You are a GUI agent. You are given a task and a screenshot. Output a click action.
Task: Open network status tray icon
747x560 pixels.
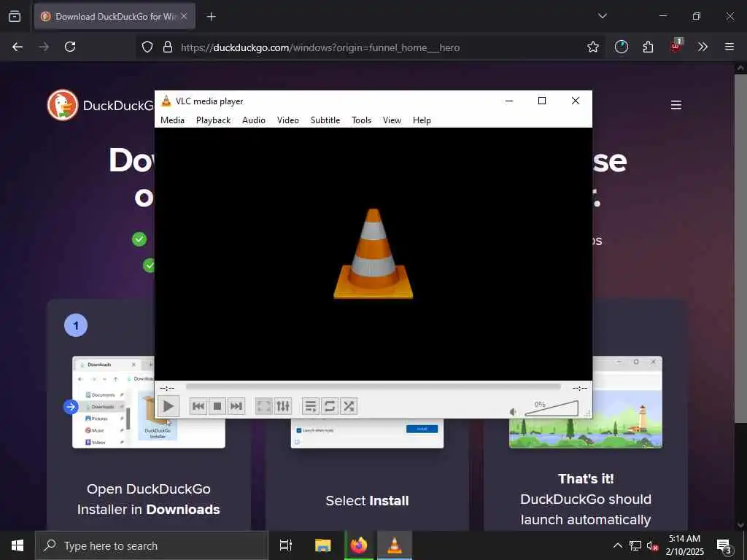[x=635, y=545]
